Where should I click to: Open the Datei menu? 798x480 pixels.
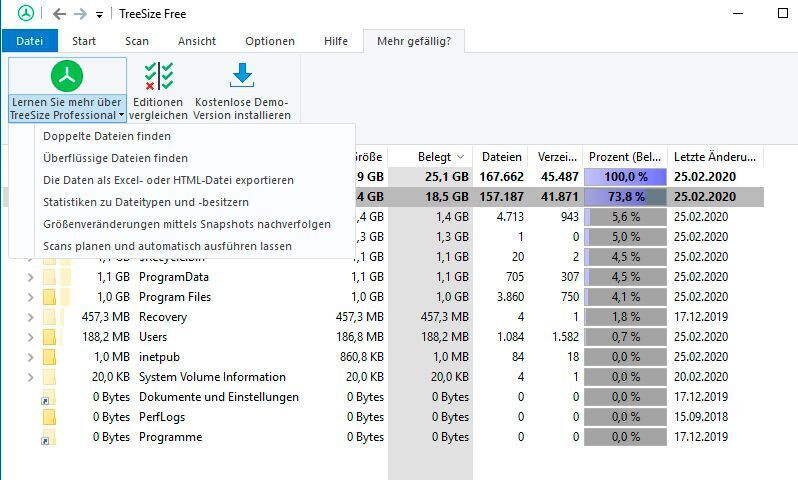click(x=30, y=41)
